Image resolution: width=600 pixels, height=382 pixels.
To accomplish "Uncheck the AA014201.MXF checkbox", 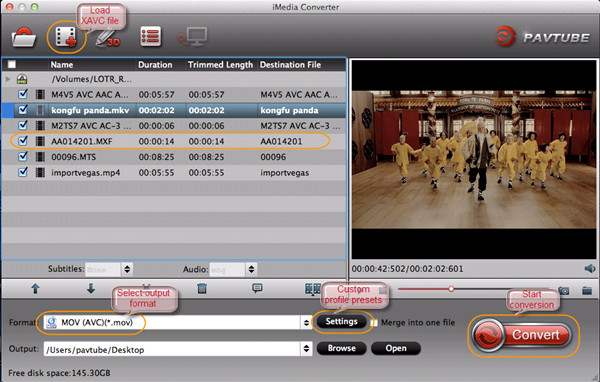I will [x=23, y=141].
